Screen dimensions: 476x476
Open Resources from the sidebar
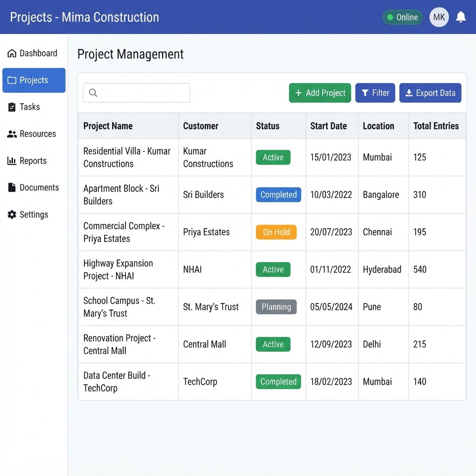33,134
